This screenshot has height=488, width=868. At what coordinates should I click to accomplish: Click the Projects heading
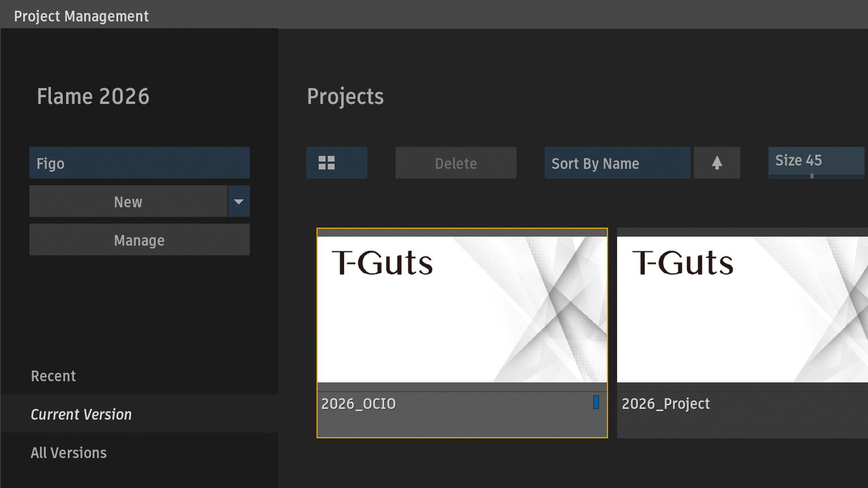[x=345, y=97]
